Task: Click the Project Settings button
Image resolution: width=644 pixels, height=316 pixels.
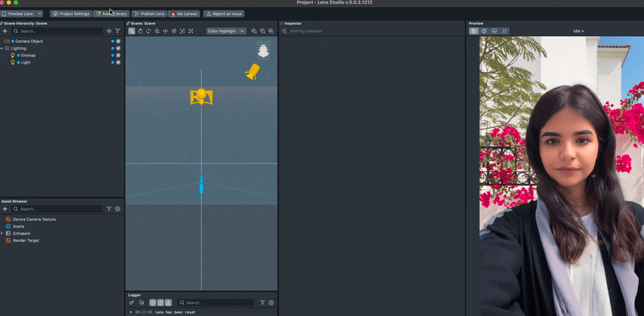Action: click(x=70, y=13)
